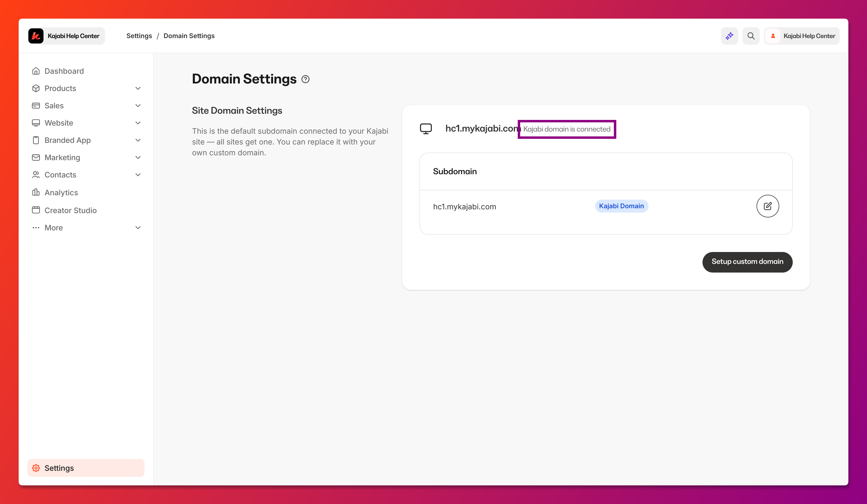The height and width of the screenshot is (504, 867).
Task: Click the Creator Studio icon
Action: pos(36,210)
